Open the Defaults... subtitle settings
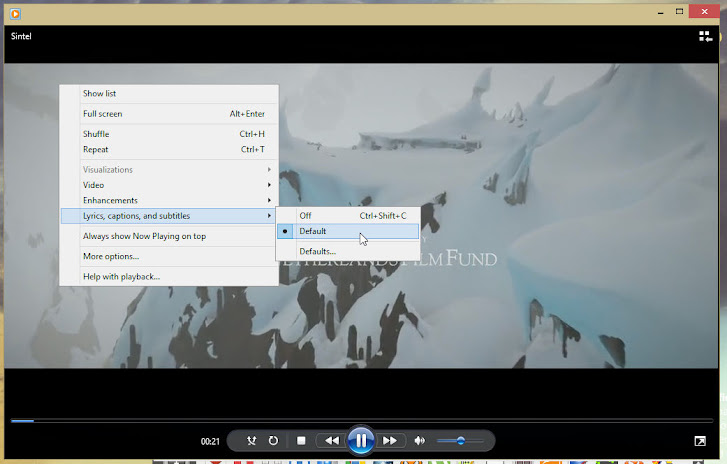 [348, 252]
